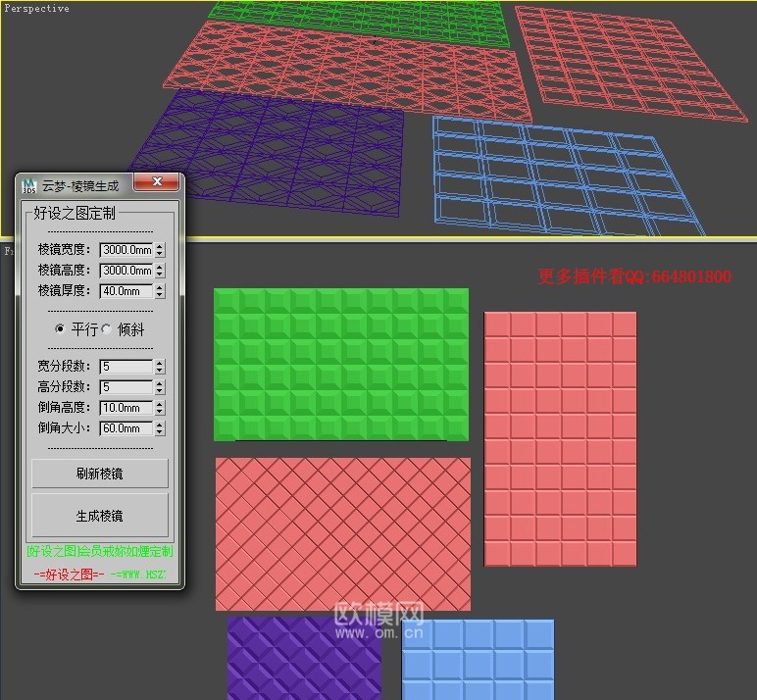Click the 棱镜厚度 input field
Image resolution: width=757 pixels, height=700 pixels.
click(126, 291)
